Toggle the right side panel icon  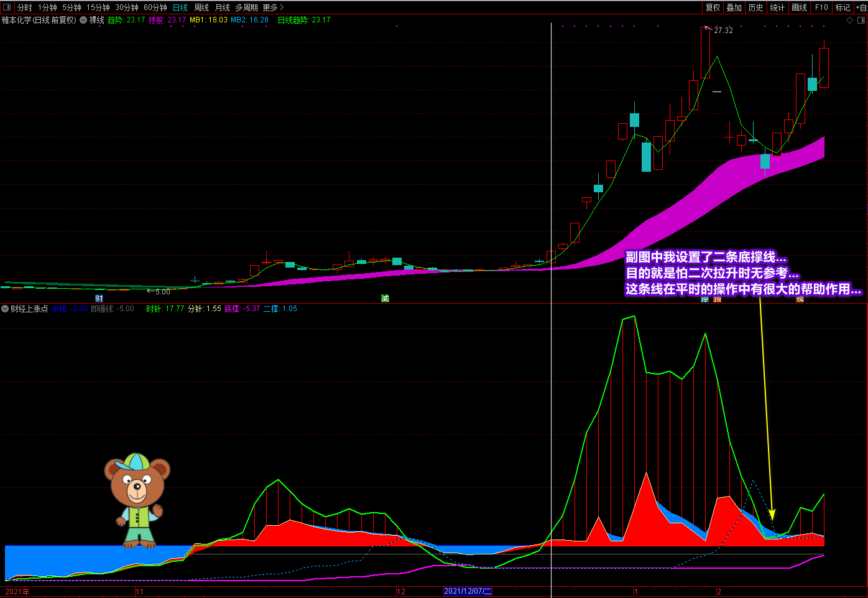coord(861,21)
